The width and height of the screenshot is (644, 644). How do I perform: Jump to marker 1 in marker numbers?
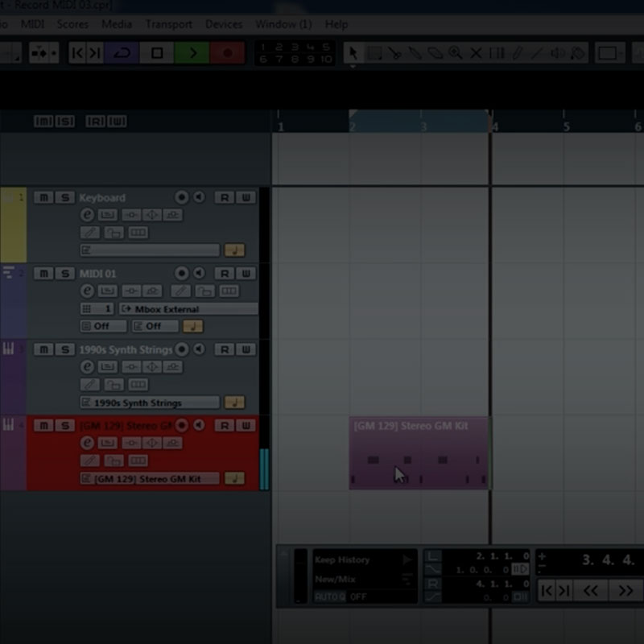[x=263, y=47]
